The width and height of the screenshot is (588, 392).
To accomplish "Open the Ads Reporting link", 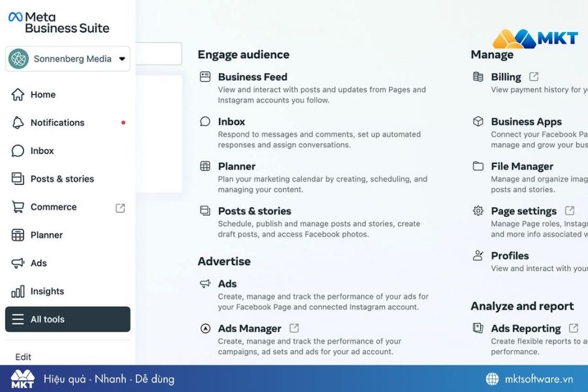I will (x=528, y=328).
